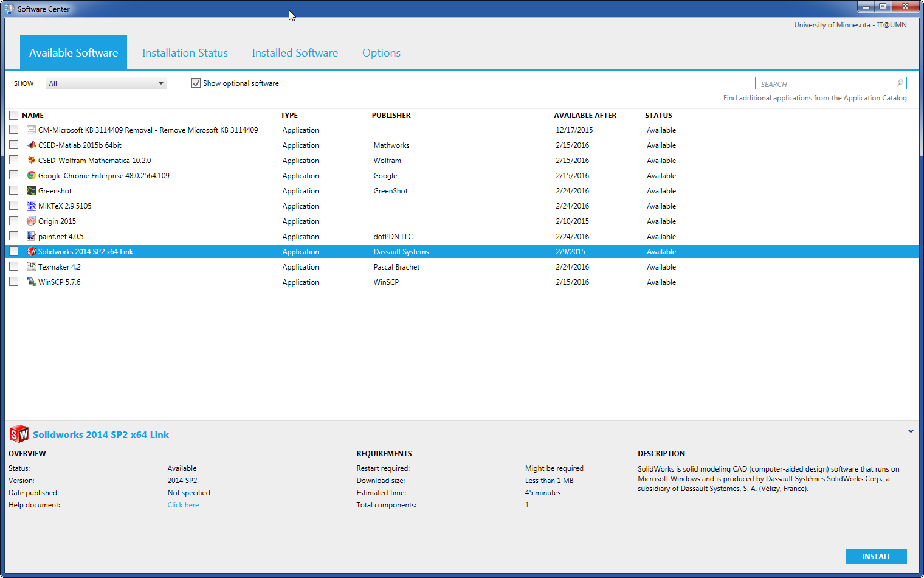Click the Software Center title bar icon
The width and height of the screenshot is (924, 578).
(10, 9)
